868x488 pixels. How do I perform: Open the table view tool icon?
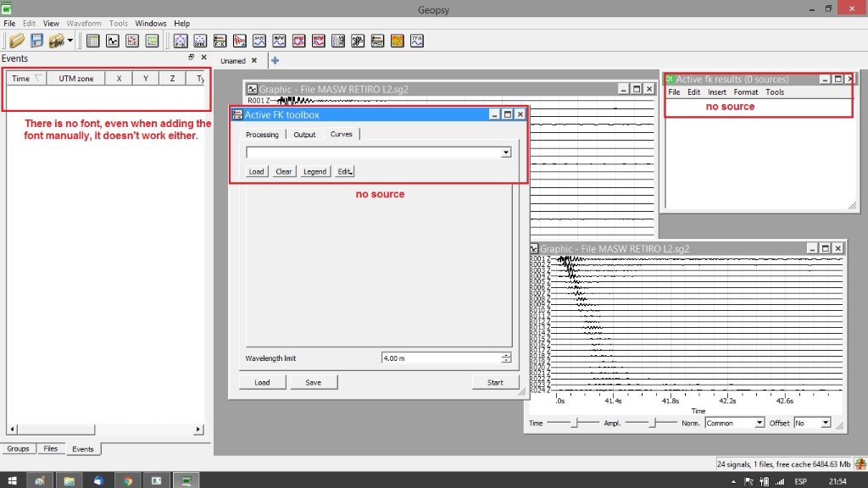pos(92,41)
